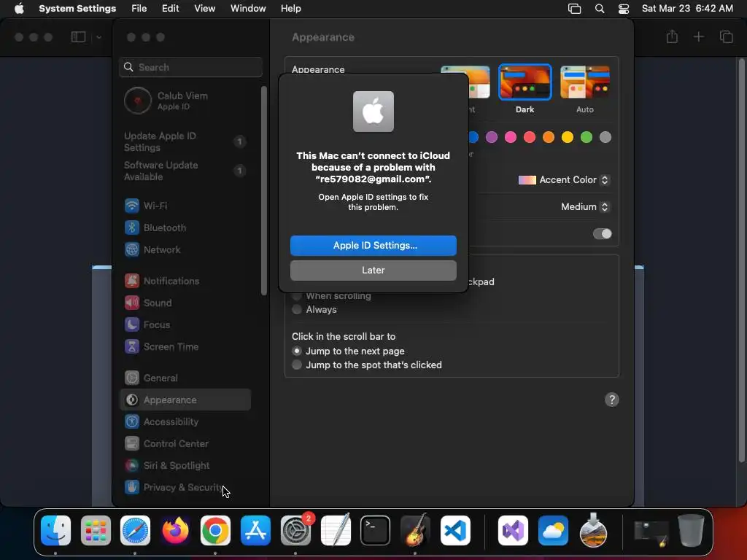Choose the pink accent color

(x=511, y=137)
